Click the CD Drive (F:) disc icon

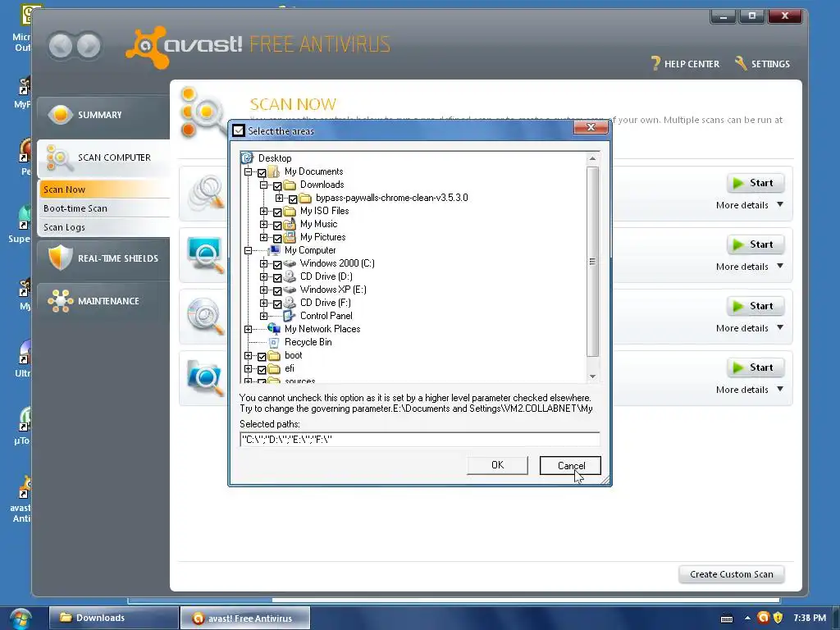[x=290, y=303]
